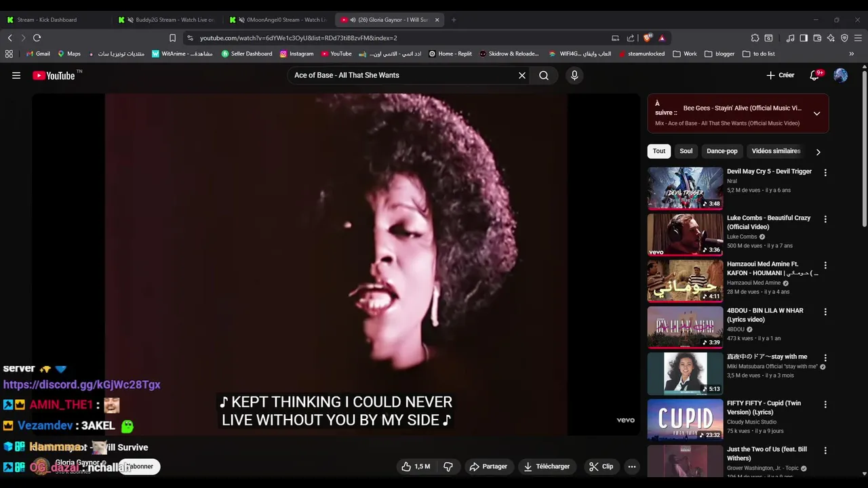Open options for Devil May Cry 5 video
This screenshot has height=488, width=868.
point(825,173)
